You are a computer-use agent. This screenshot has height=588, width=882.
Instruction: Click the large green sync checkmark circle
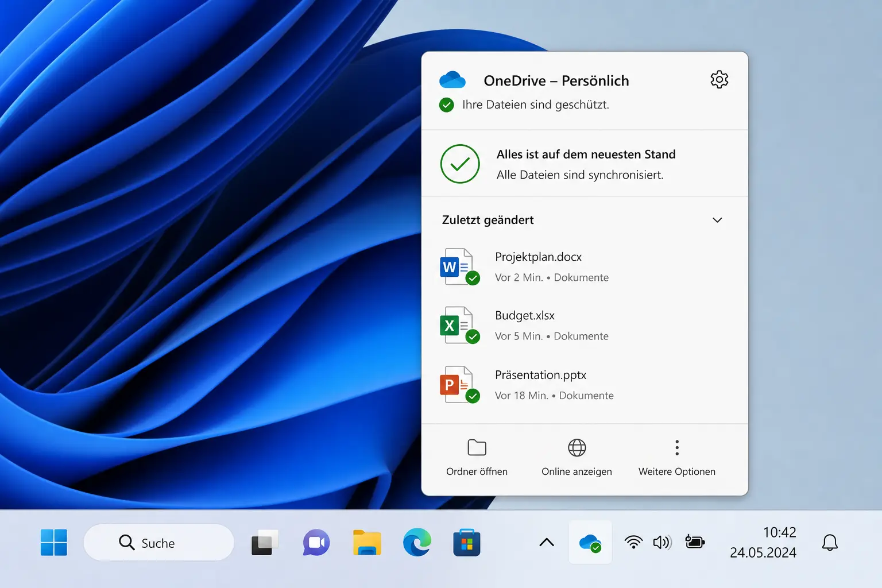pos(460,164)
